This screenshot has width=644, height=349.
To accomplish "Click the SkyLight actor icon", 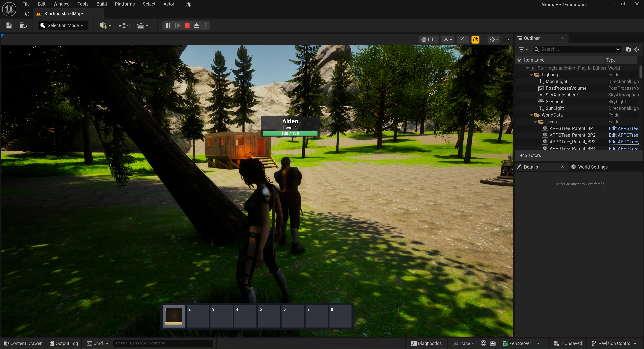I will [541, 101].
